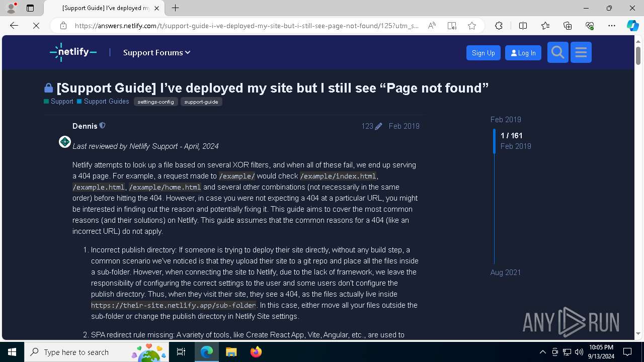Click the taskbar search box
644x362 pixels.
[x=96, y=352]
